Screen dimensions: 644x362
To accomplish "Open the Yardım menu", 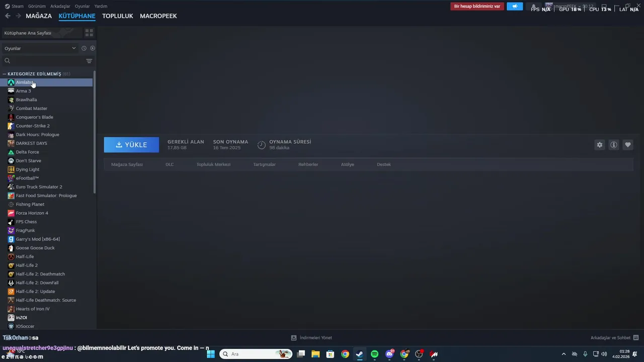I will point(101,6).
